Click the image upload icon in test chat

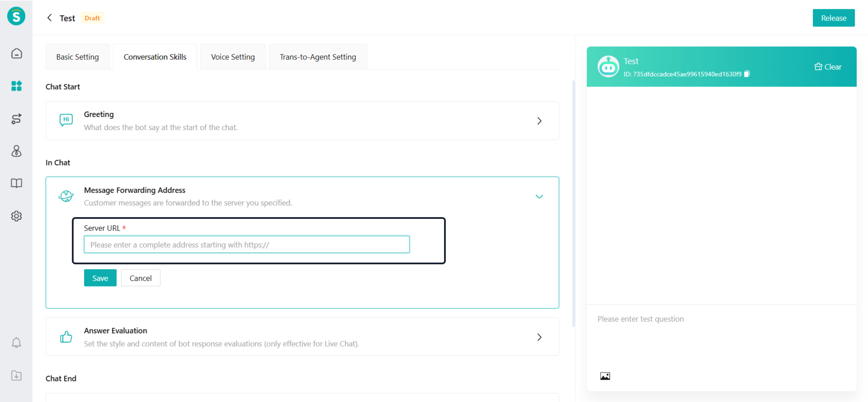tap(605, 376)
